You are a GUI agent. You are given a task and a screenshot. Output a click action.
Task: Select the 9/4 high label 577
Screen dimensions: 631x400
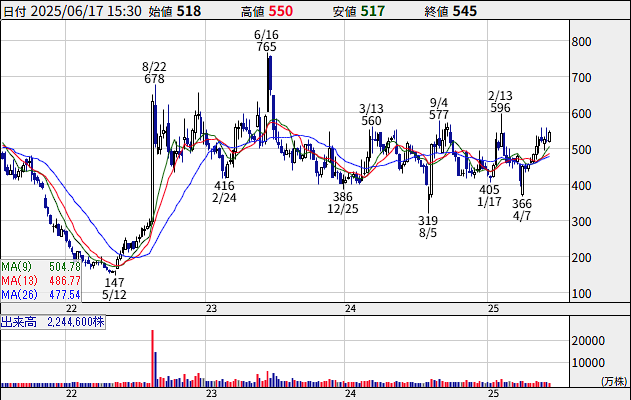439,115
